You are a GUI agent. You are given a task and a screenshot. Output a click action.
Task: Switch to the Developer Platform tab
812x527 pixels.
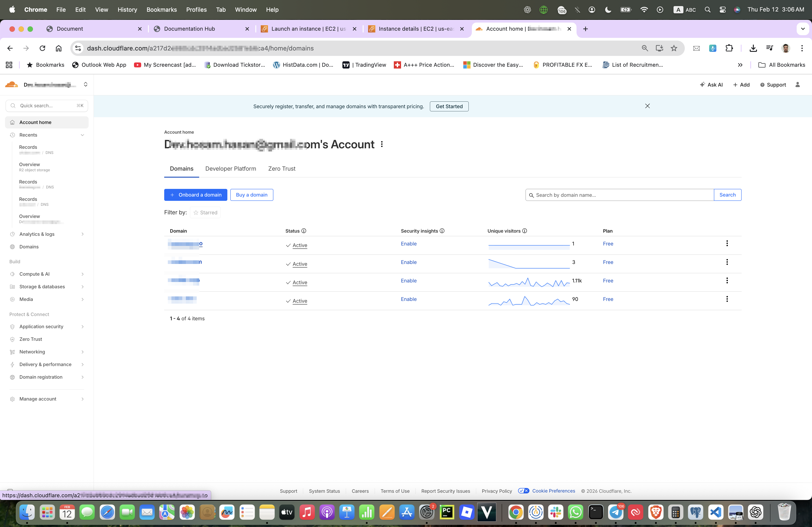click(231, 169)
